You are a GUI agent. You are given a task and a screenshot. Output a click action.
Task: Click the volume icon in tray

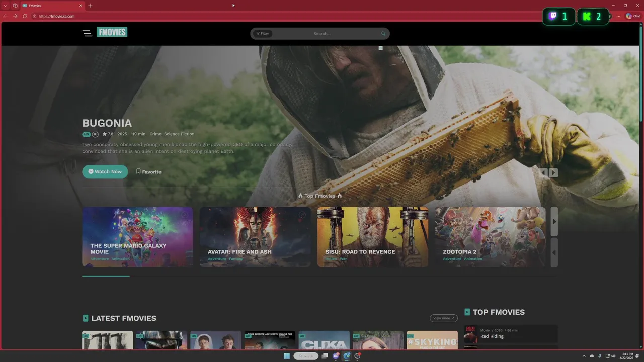pyautogui.click(x=613, y=356)
